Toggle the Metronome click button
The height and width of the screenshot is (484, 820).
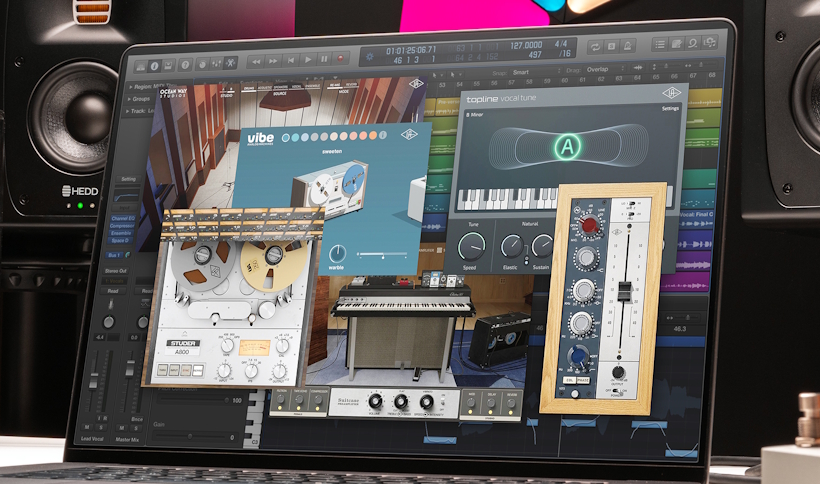tap(628, 47)
